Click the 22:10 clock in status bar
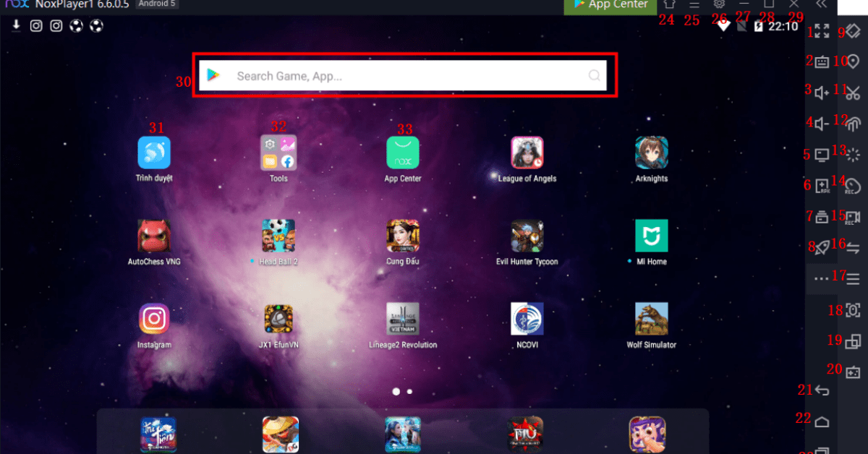 point(783,27)
